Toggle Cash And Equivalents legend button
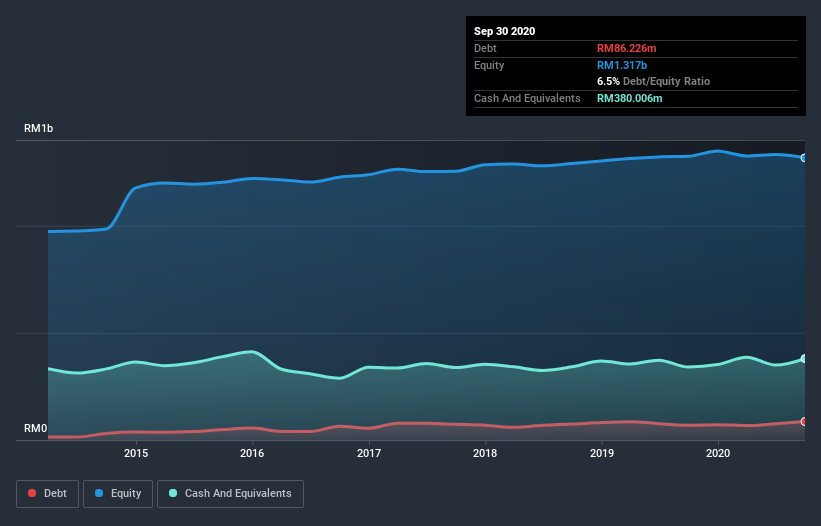821x526 pixels. point(230,494)
